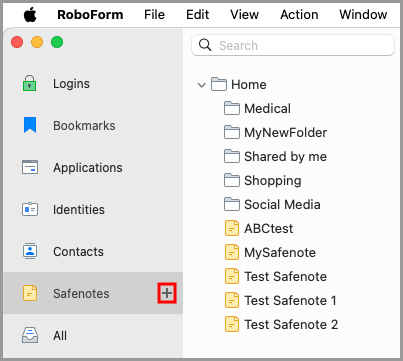Image resolution: width=403 pixels, height=361 pixels.
Task: Select the Home folder name
Action: click(249, 85)
